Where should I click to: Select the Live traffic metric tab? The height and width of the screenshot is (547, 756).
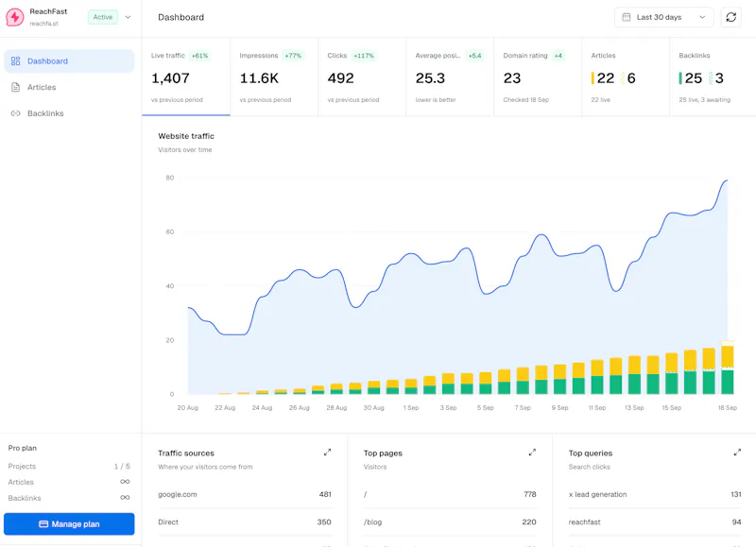pyautogui.click(x=186, y=77)
